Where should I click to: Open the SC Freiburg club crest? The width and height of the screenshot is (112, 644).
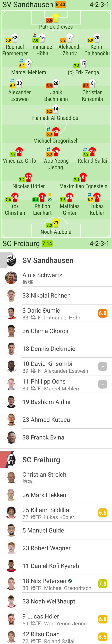coord(11,459)
